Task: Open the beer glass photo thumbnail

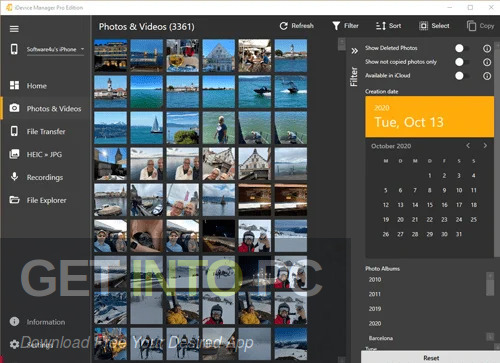Action: [183, 56]
